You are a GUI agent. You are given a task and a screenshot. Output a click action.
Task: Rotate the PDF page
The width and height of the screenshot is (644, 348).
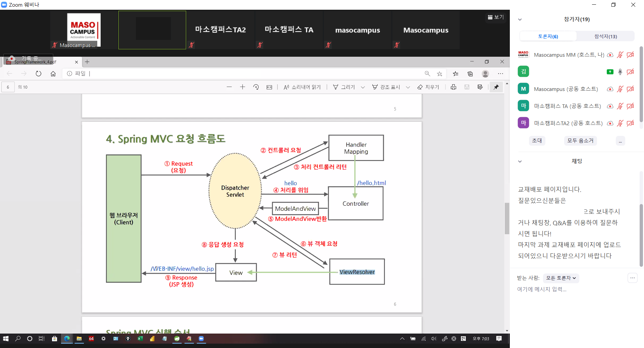point(256,87)
